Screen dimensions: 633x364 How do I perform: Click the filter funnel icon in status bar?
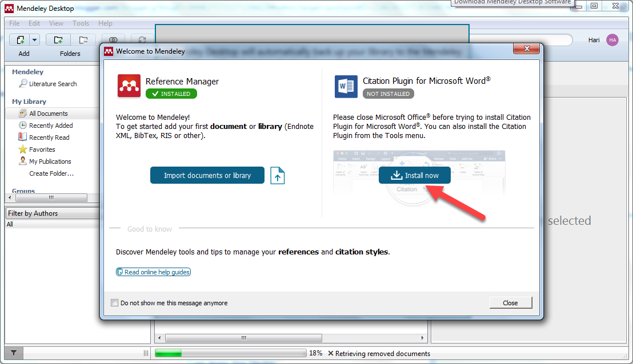click(14, 353)
